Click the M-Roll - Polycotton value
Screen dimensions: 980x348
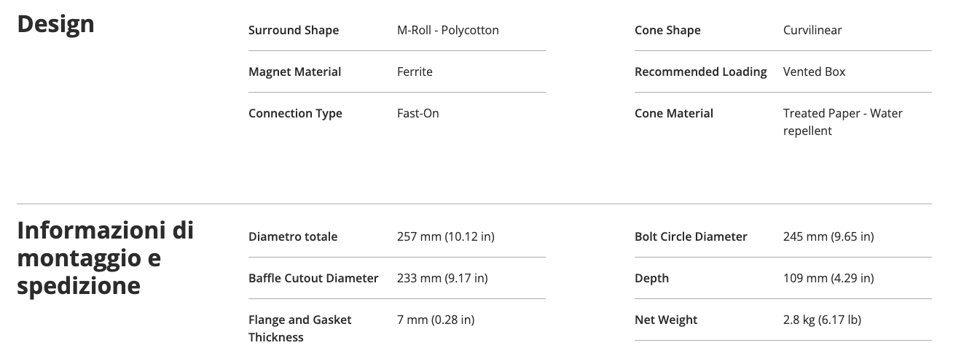(x=448, y=30)
